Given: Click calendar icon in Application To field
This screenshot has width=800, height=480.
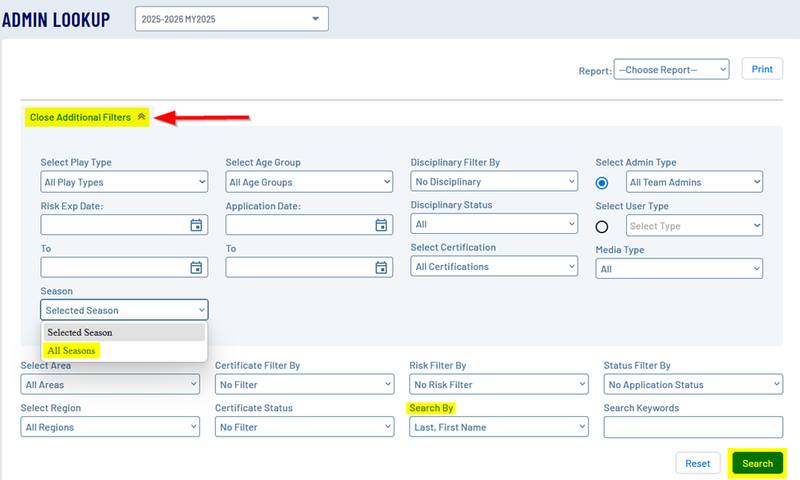Looking at the screenshot, I should 381,267.
